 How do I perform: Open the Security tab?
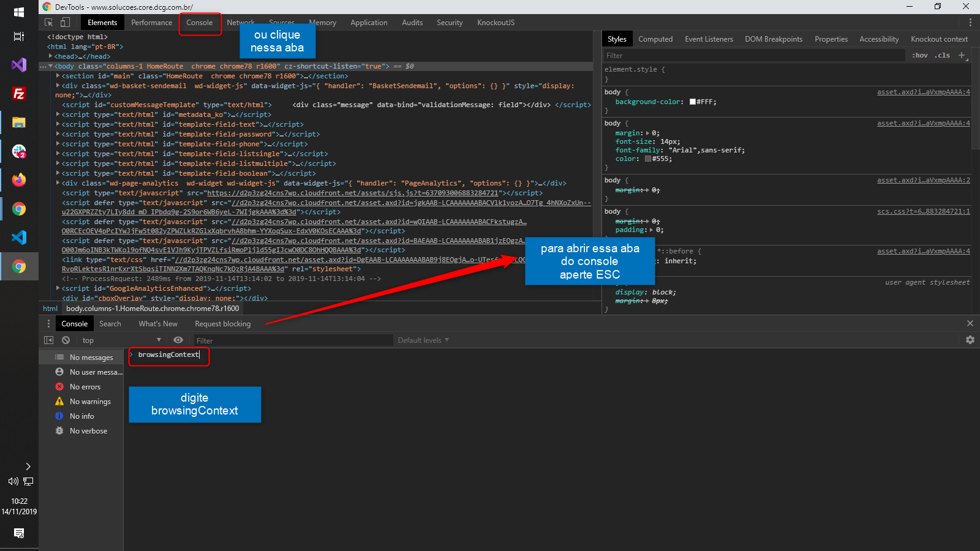point(450,22)
